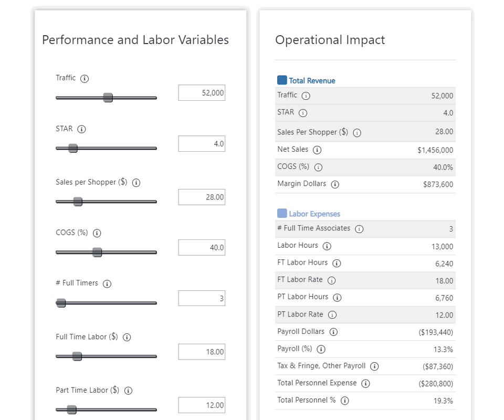
Task: Open info icon next to Payroll Dollars
Action: click(x=333, y=332)
